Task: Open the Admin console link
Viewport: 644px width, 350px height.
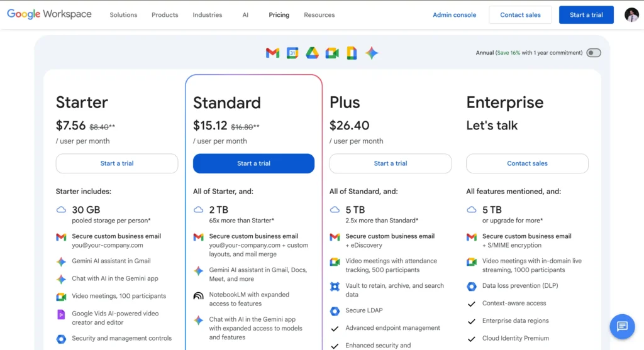Action: pos(454,15)
